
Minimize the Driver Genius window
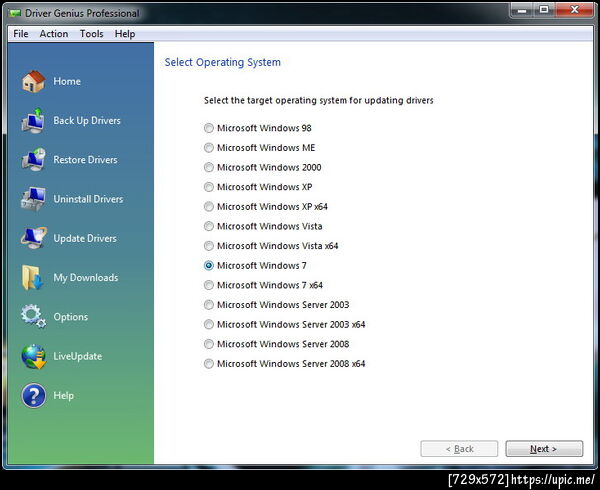pyautogui.click(x=522, y=10)
